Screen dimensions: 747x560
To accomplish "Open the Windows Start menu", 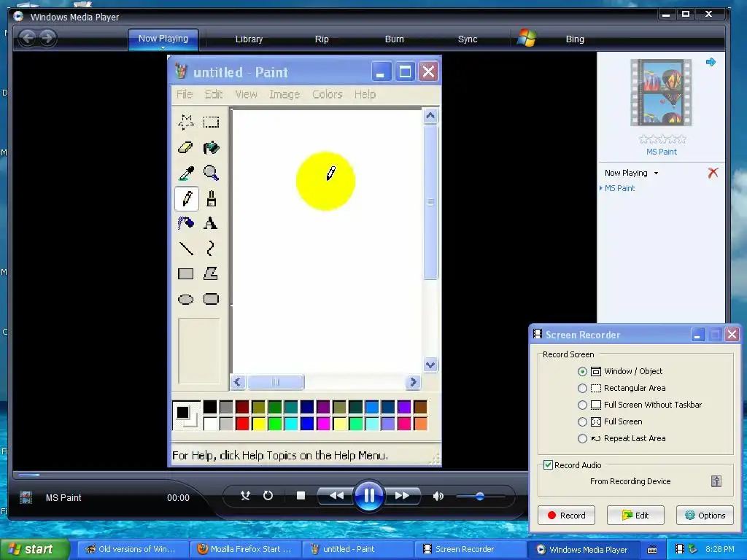I will tap(34, 549).
